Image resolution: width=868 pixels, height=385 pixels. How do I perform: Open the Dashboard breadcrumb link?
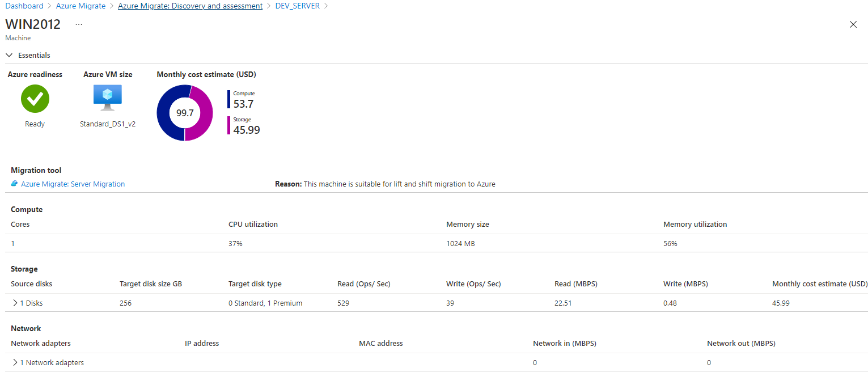point(24,6)
